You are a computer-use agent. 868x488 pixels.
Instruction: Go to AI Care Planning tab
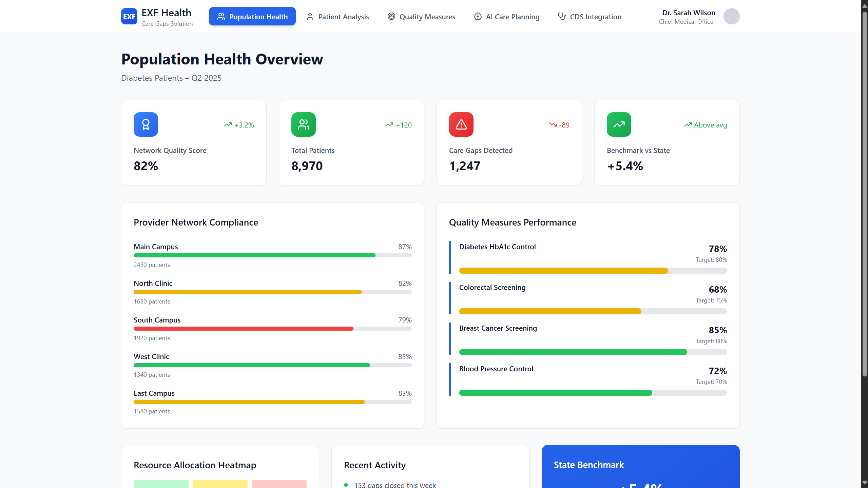click(506, 16)
